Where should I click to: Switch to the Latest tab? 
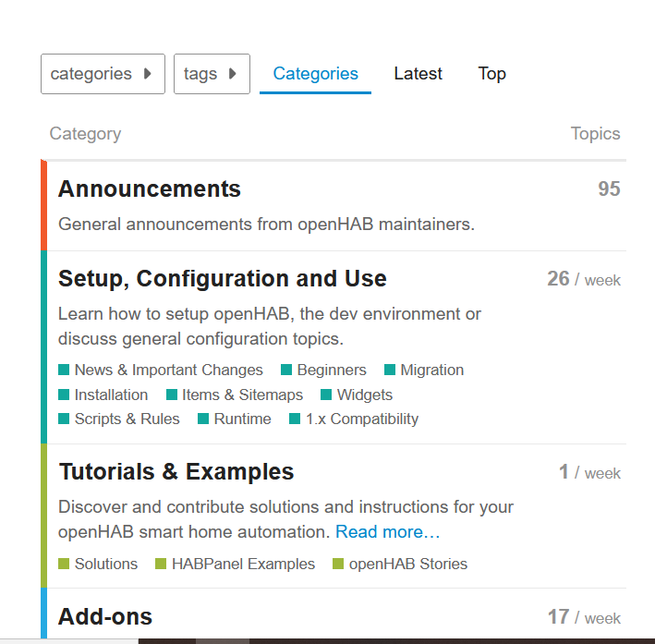(x=418, y=74)
